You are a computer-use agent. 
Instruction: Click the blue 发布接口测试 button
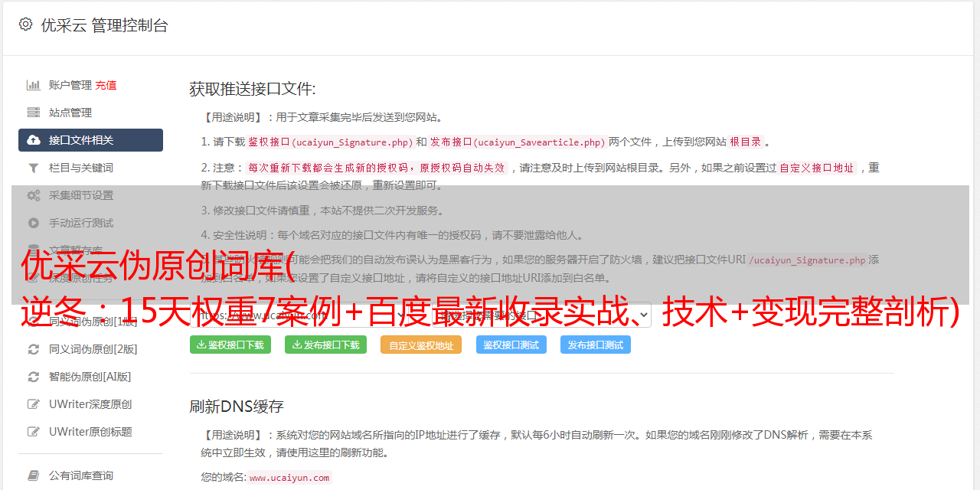pos(596,345)
